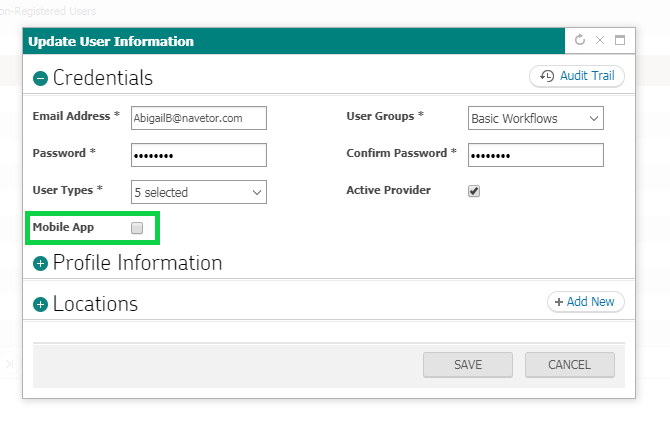670x426 pixels.
Task: Click the Confirm Password field
Action: (x=535, y=155)
